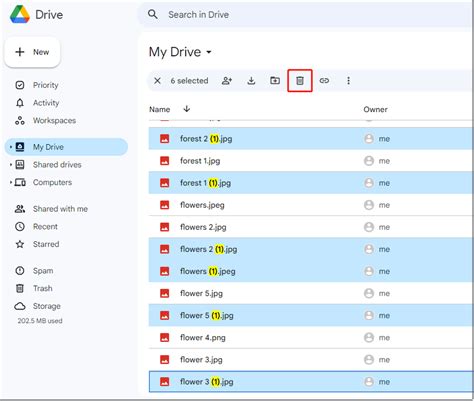Expand the My Drive tree in sidebar

11,147
